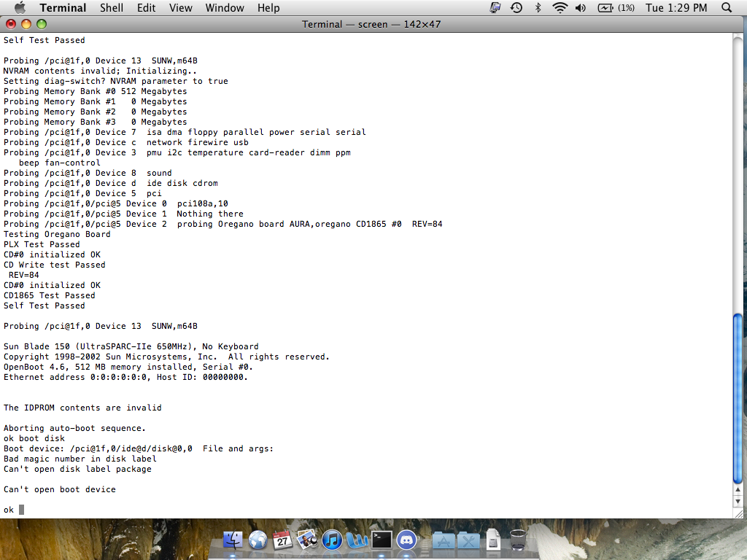Open the iCal calendar showing the 27th
Screen dimensions: 747x560
click(x=282, y=540)
